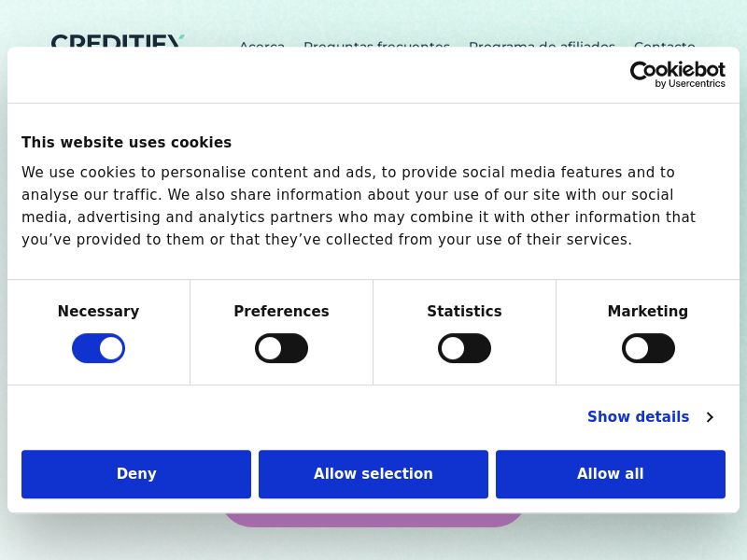747x560 pixels.
Task: Click the Necessary label text
Action: (x=98, y=312)
